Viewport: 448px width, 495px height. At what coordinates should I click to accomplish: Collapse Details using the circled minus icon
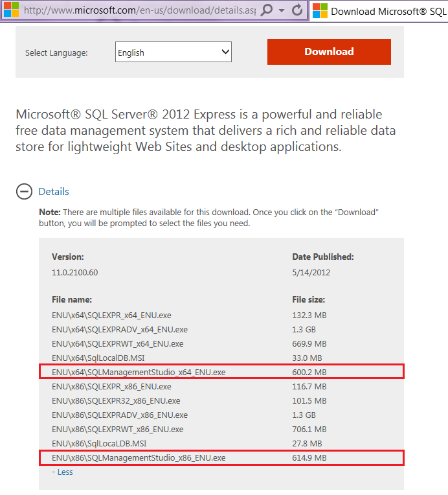tap(24, 192)
